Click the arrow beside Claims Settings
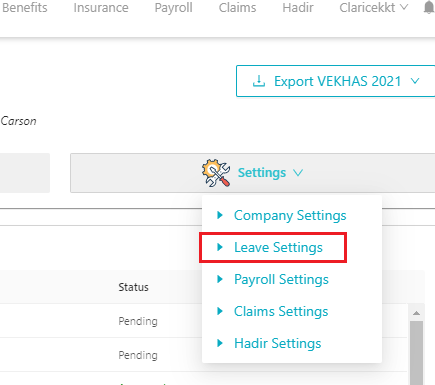Viewport: 435px width, 385px height. pos(220,311)
